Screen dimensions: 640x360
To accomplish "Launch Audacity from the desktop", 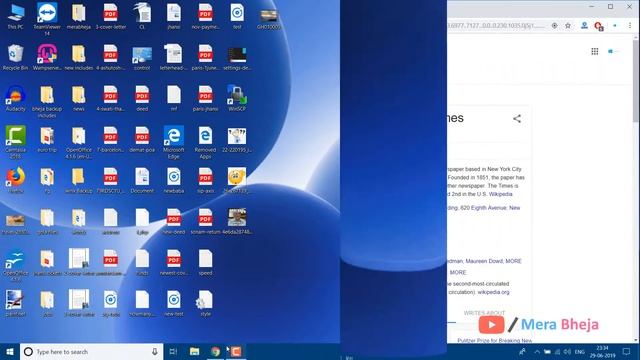I will click(x=16, y=98).
